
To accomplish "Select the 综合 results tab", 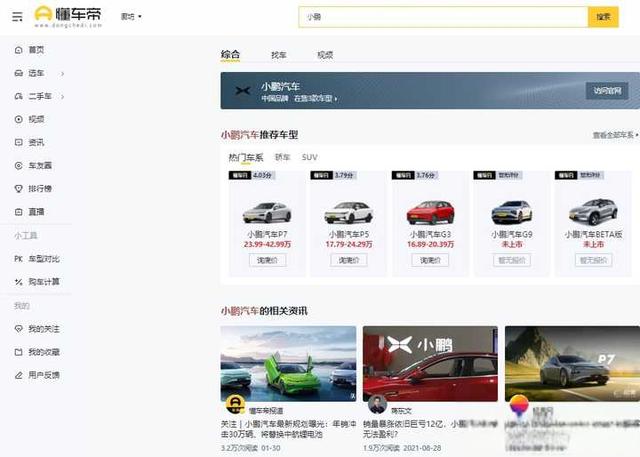I will [230, 54].
